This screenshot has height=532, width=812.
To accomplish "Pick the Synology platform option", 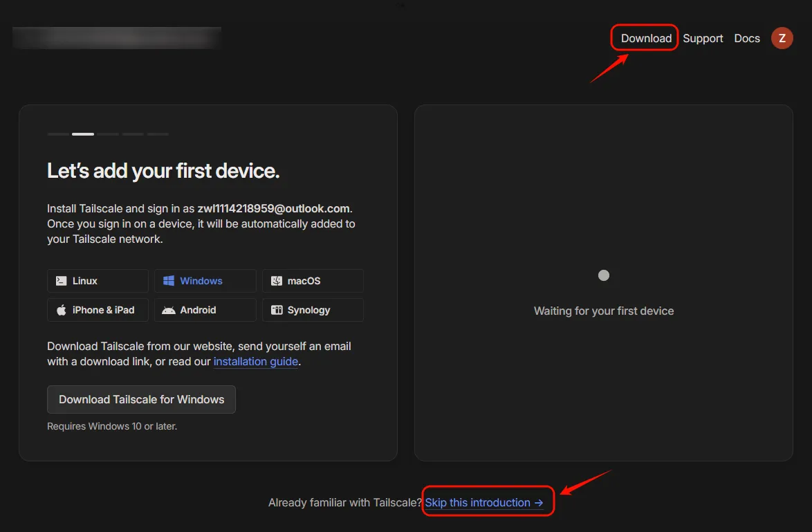I will [313, 310].
